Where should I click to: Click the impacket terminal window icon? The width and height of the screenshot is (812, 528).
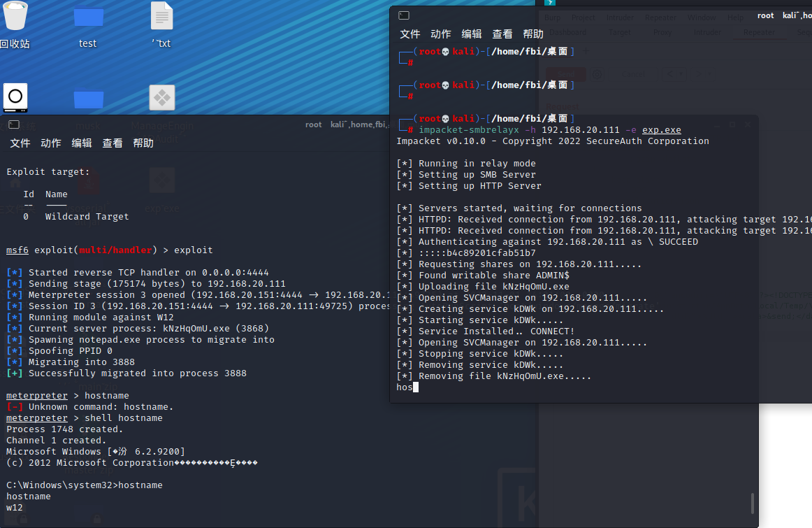(x=404, y=15)
